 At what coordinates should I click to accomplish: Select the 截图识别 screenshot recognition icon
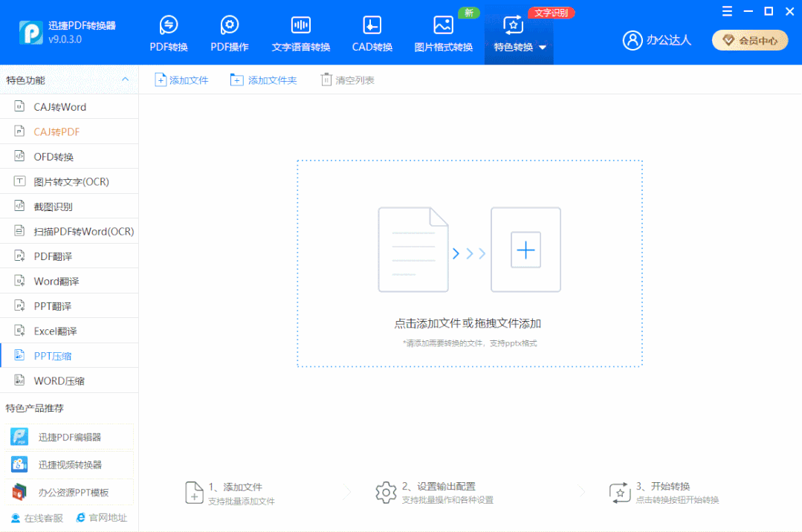coord(19,206)
